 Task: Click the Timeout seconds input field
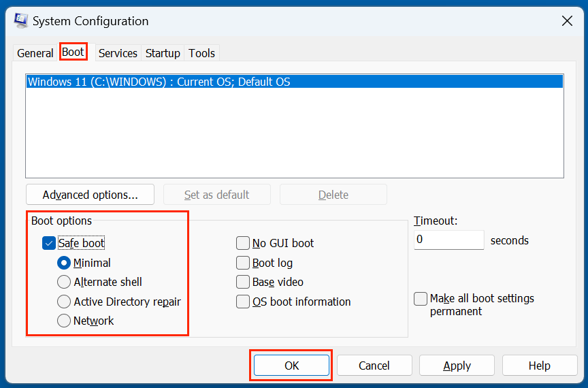tap(448, 240)
